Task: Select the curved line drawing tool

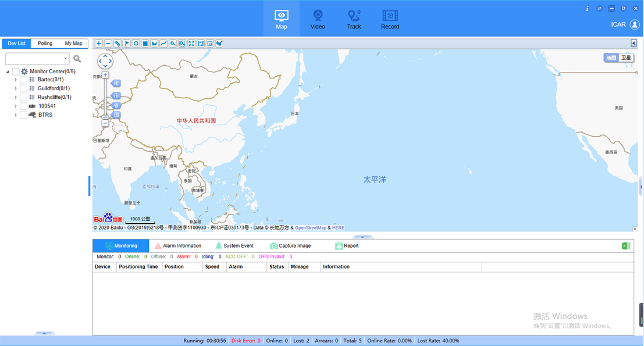Action: (x=163, y=44)
